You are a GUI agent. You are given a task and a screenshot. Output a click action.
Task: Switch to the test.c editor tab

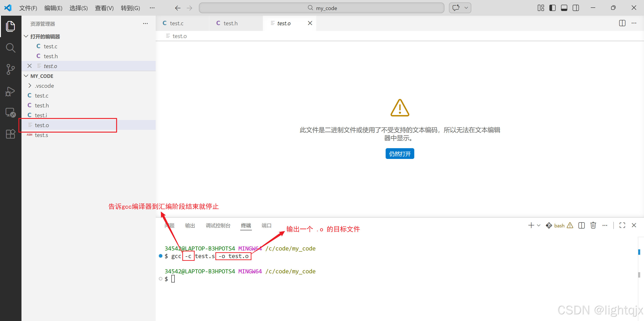pos(183,23)
